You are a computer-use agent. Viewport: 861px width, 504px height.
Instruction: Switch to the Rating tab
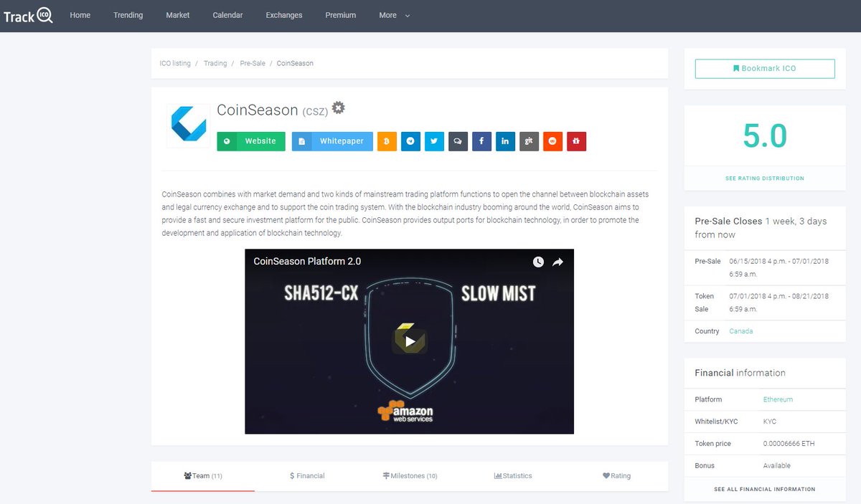[x=617, y=475]
